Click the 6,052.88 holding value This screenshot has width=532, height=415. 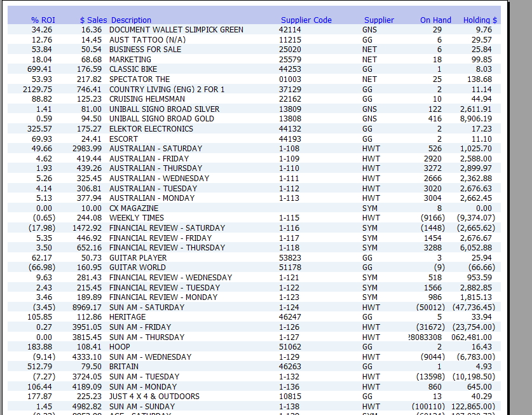click(476, 248)
